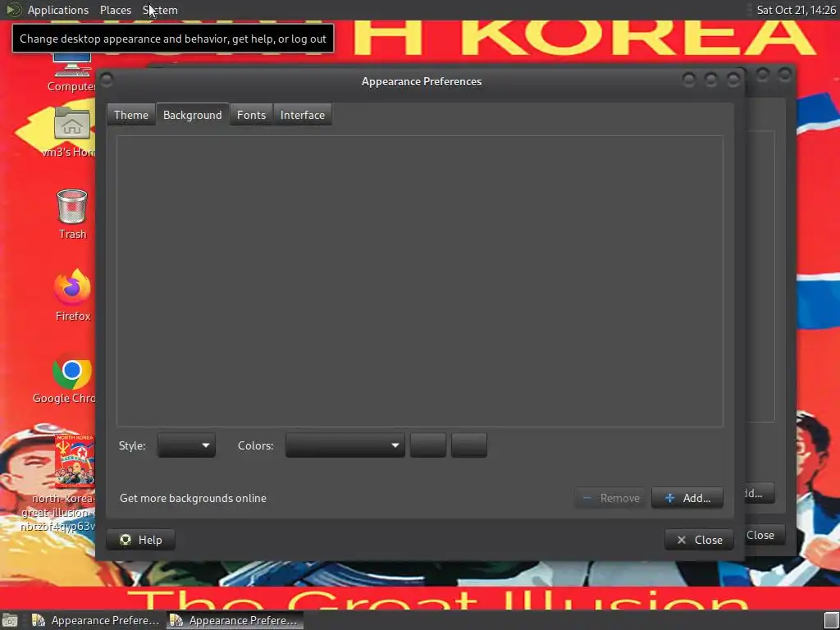Open the Computer desktop icon
This screenshot has width=840, height=630.
[x=72, y=72]
